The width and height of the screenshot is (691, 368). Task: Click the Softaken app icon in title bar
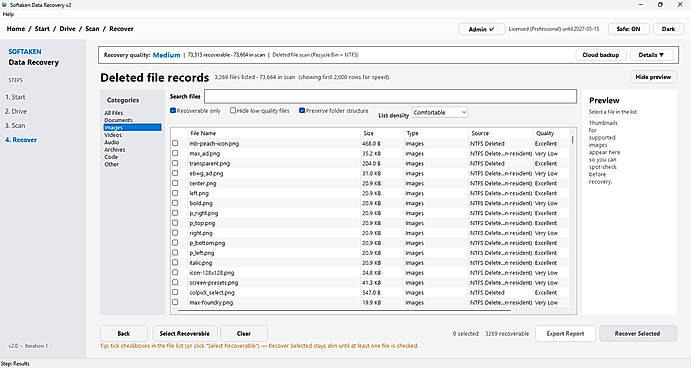pyautogui.click(x=4, y=5)
